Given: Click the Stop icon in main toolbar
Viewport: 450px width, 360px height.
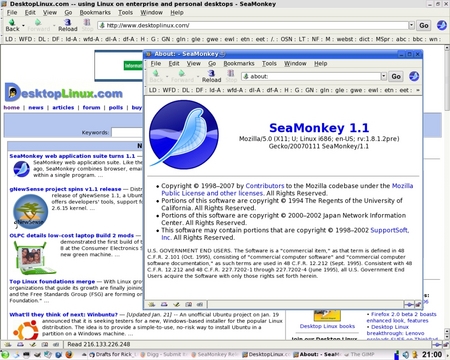Looking at the screenshot, I should click(x=87, y=25).
